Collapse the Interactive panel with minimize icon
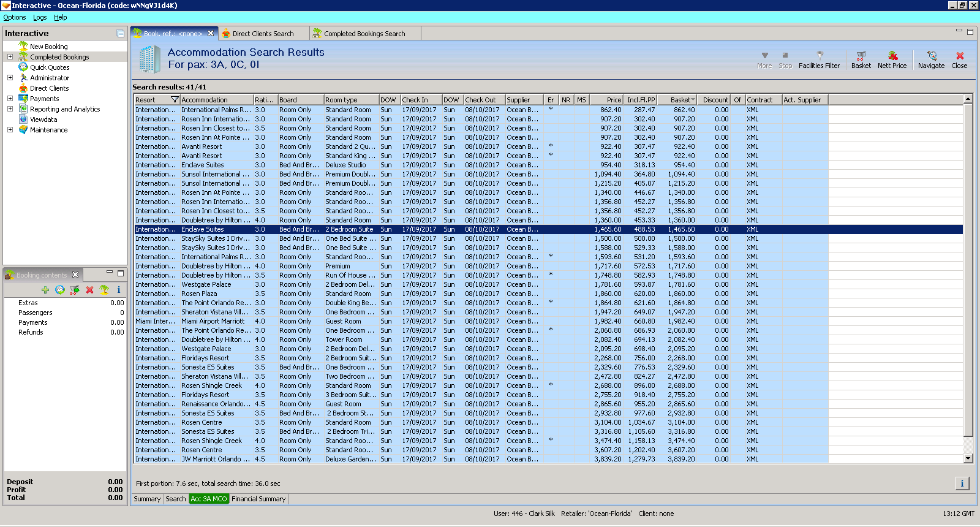 point(121,34)
